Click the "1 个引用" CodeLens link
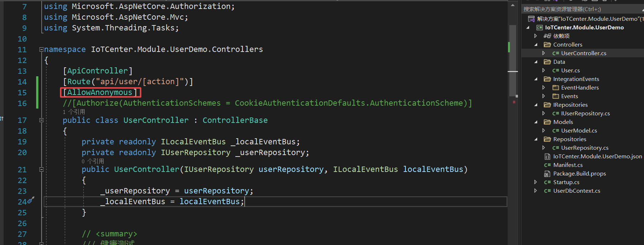644x245 pixels. (x=74, y=112)
